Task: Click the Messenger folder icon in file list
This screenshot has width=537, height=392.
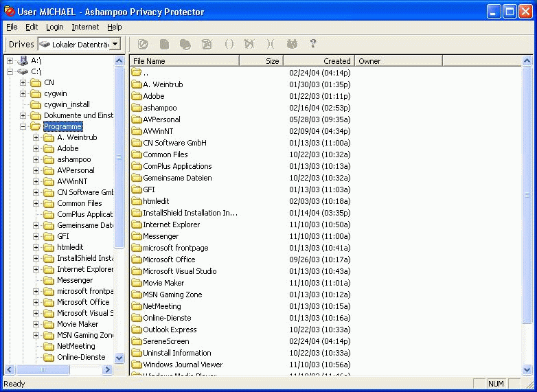Action: tap(137, 236)
